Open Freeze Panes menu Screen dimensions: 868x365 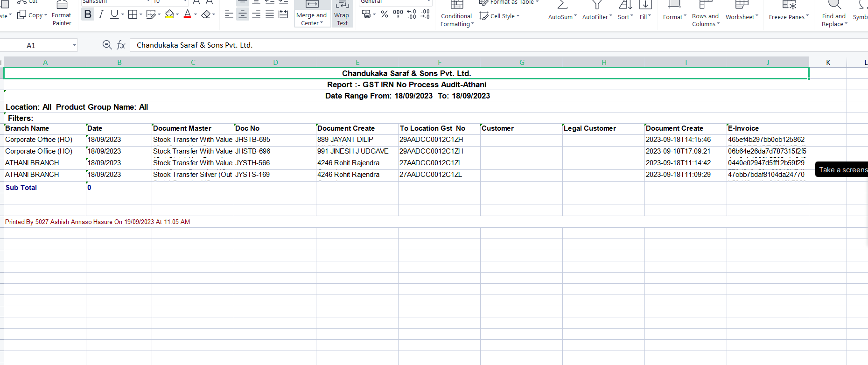pos(789,11)
